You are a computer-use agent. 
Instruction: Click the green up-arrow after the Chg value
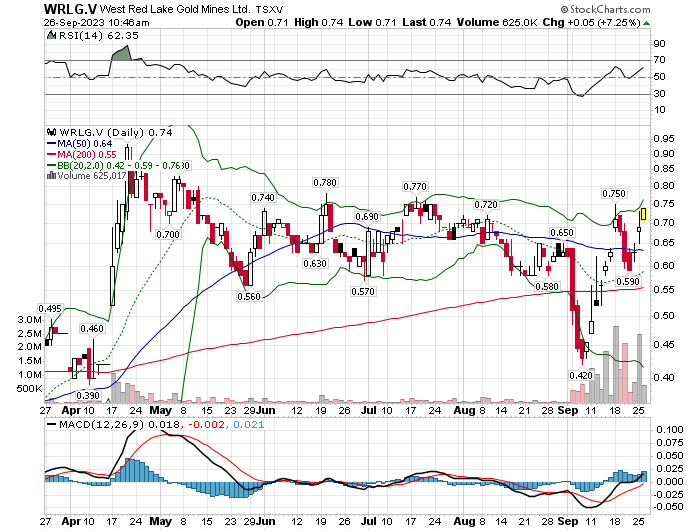click(x=646, y=22)
